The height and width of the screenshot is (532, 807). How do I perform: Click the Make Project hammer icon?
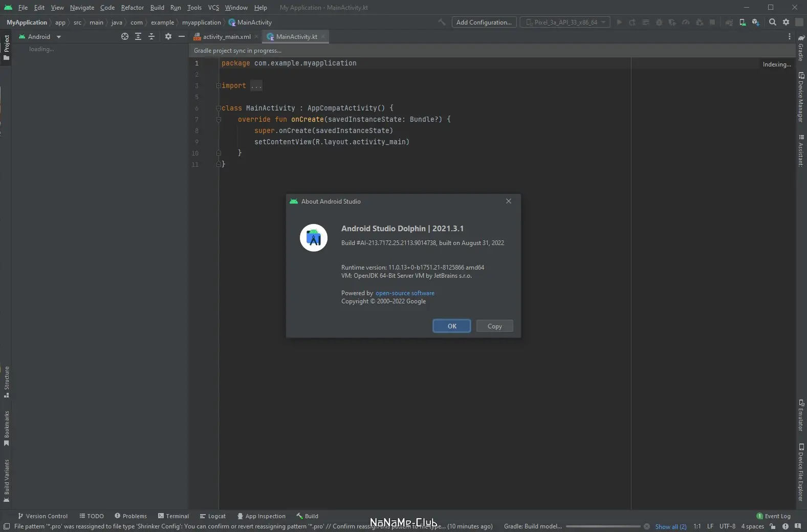(442, 22)
